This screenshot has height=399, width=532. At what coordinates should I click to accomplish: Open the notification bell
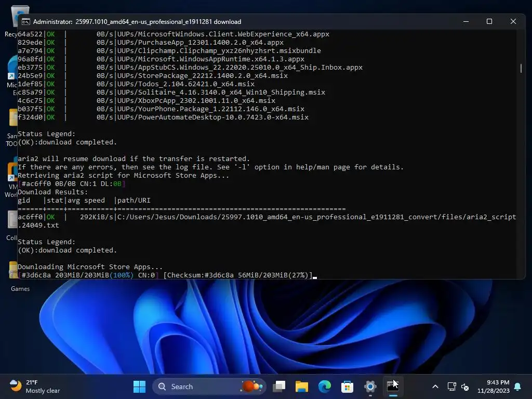point(518,387)
